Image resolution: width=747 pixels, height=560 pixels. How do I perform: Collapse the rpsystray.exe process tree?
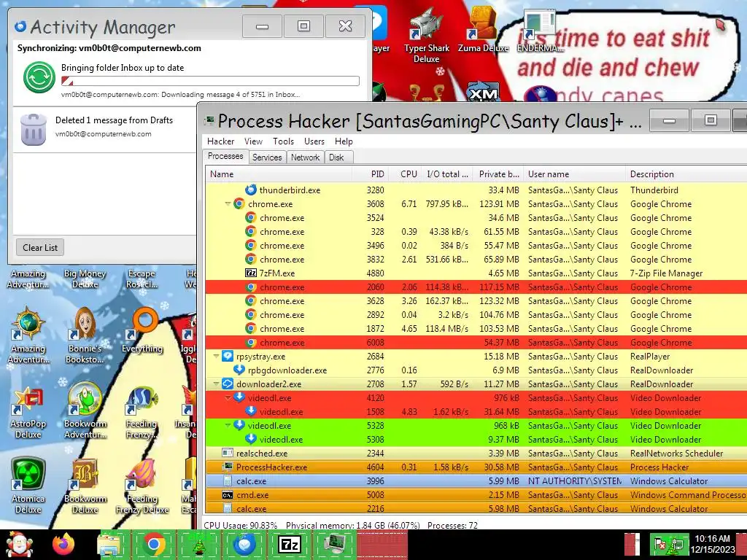pos(217,356)
